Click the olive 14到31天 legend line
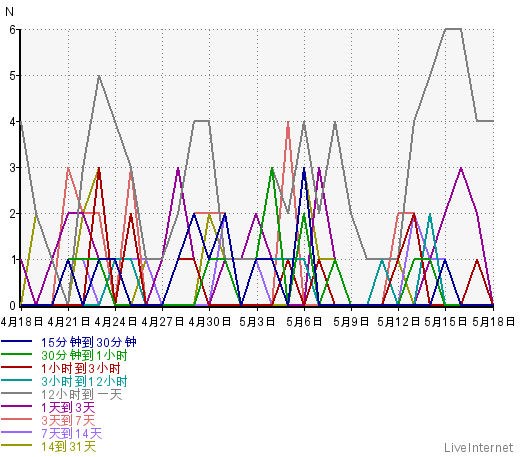Image resolution: width=520 pixels, height=457 pixels. [16, 445]
